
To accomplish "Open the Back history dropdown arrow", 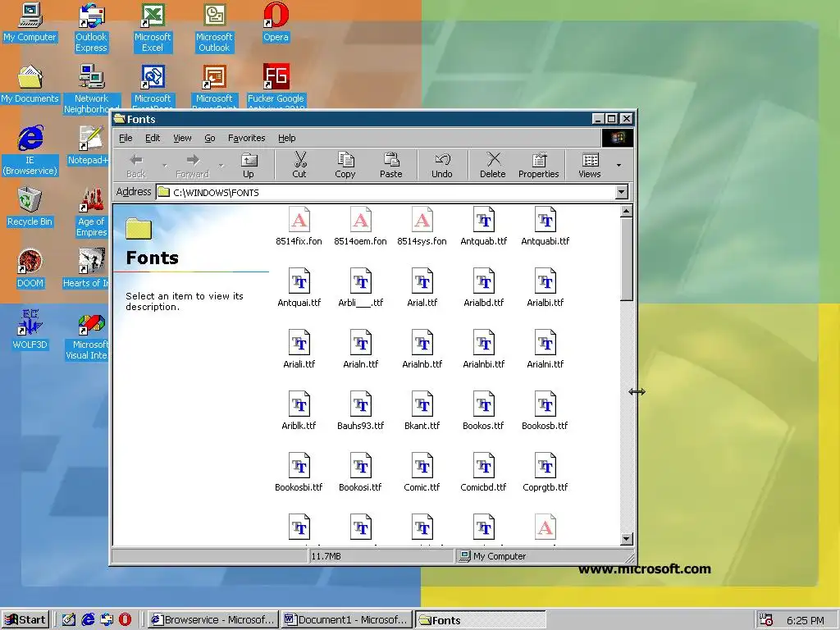I will click(165, 166).
